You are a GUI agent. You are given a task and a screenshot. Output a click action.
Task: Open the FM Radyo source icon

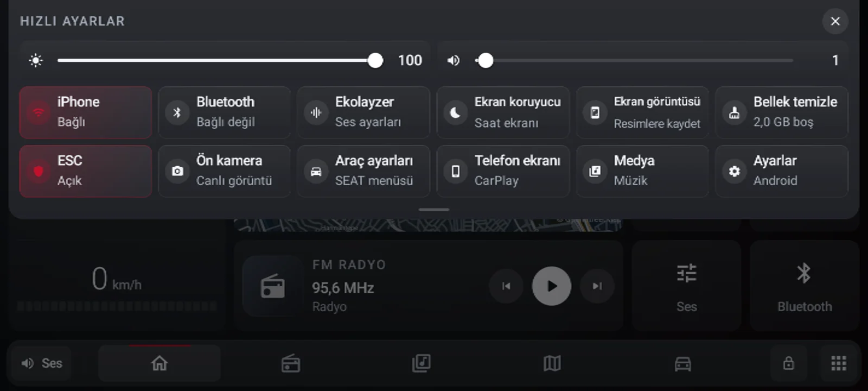(272, 286)
